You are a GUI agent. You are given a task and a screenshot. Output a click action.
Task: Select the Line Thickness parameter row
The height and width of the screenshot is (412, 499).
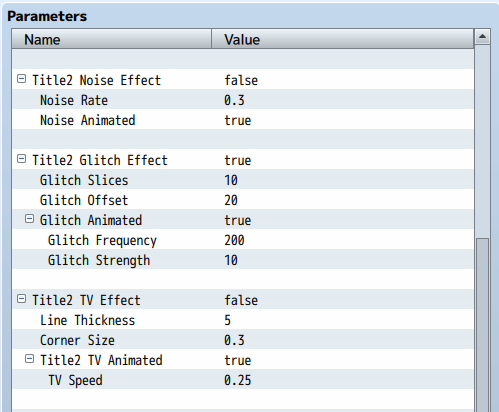point(243,319)
